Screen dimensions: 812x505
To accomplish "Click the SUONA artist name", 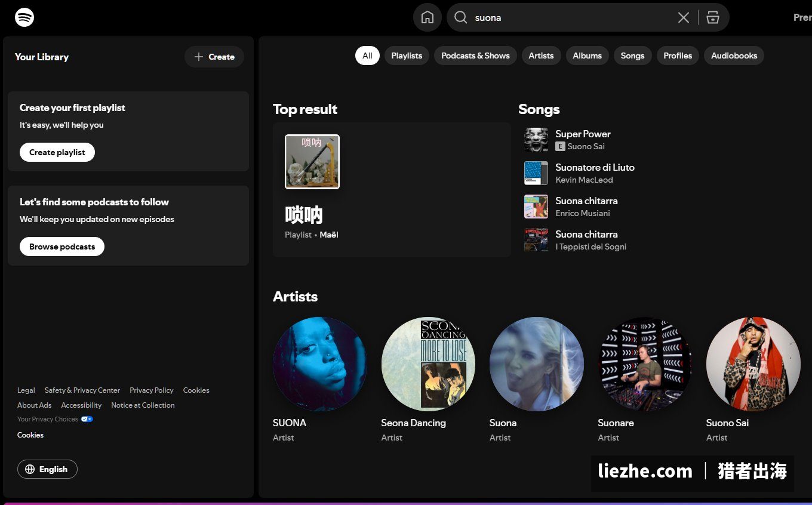I will click(x=290, y=423).
